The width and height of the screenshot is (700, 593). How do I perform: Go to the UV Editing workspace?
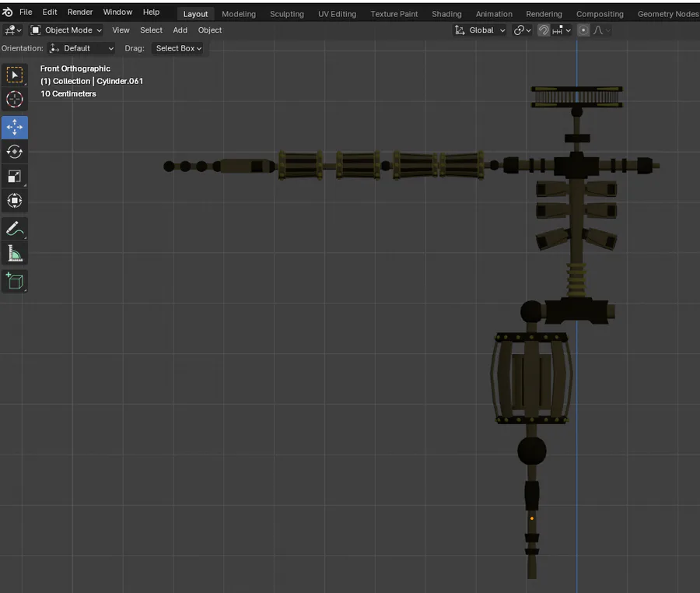coord(338,14)
